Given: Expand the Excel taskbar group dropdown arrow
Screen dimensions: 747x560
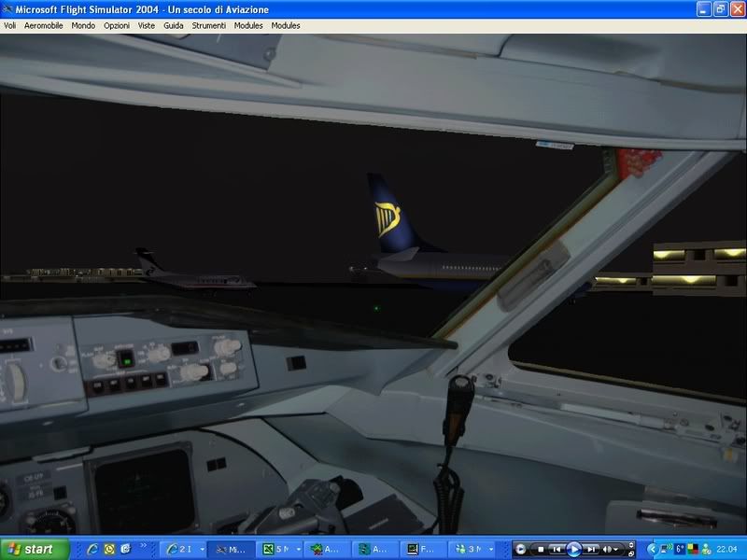Looking at the screenshot, I should [x=299, y=550].
